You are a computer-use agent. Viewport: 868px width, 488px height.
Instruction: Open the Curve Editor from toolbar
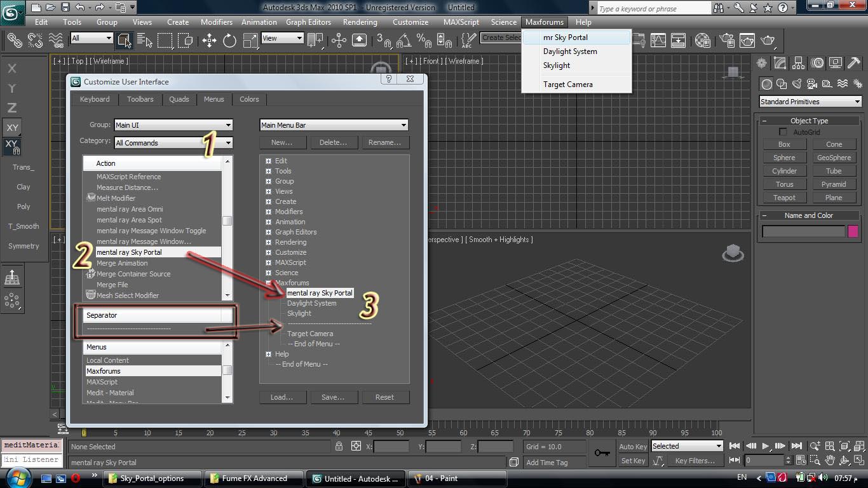coord(658,40)
